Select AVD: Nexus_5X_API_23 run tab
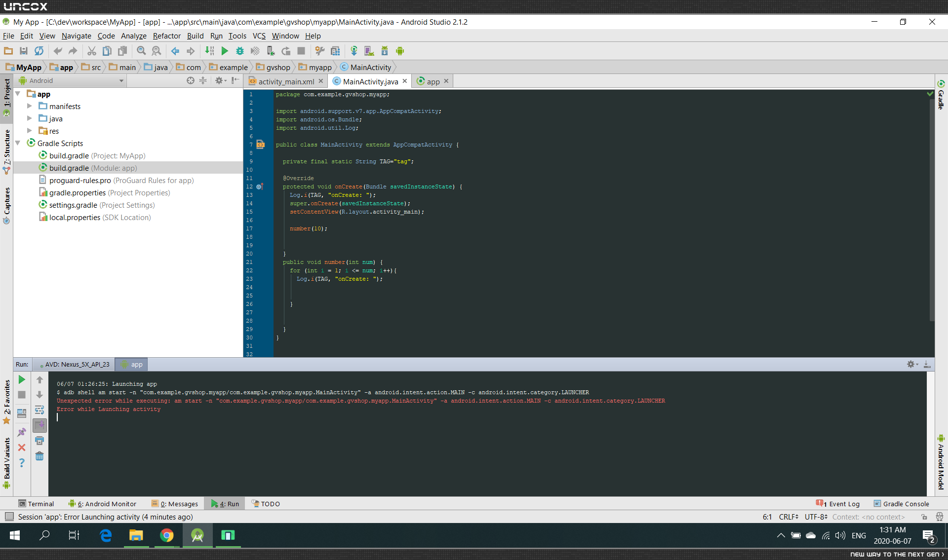Image resolution: width=948 pixels, height=560 pixels. pyautogui.click(x=74, y=365)
